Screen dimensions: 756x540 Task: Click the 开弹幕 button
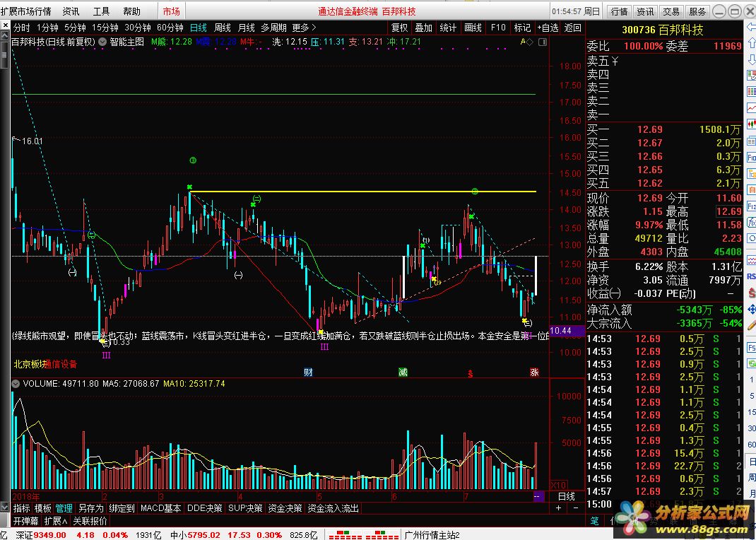coord(26,521)
